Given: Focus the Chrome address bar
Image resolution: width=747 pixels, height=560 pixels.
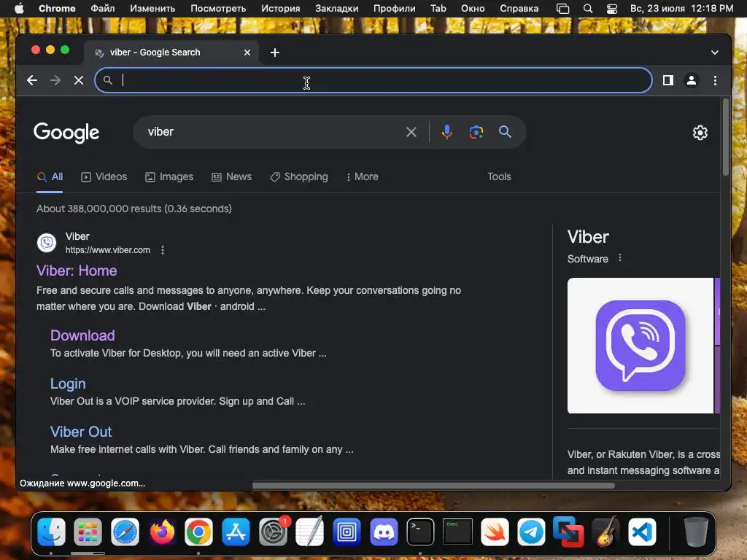Looking at the screenshot, I should coord(373,80).
